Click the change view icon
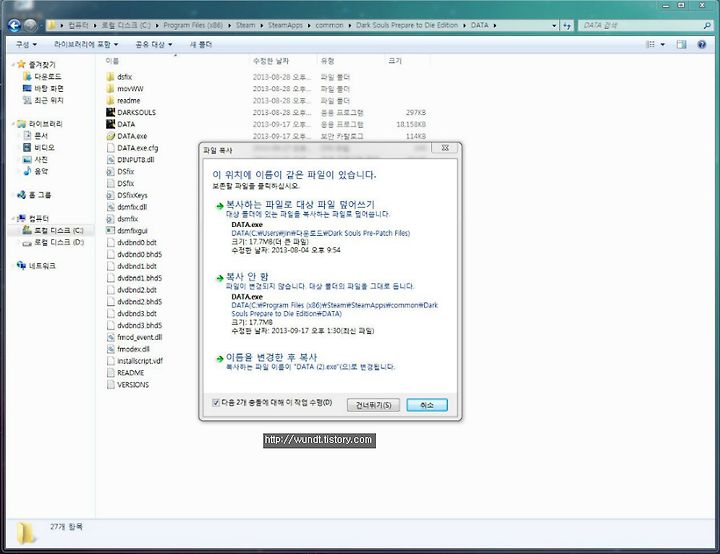This screenshot has height=554, width=720. (651, 44)
